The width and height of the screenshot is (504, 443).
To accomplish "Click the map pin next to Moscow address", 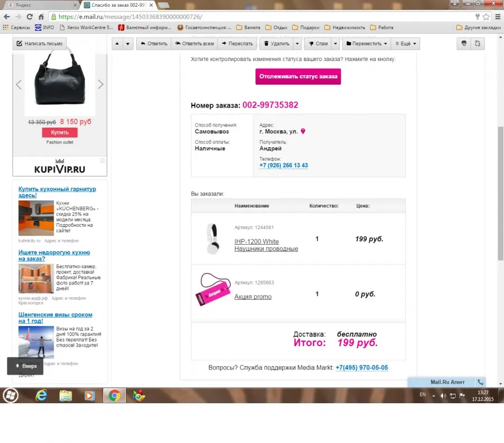I will 303,131.
